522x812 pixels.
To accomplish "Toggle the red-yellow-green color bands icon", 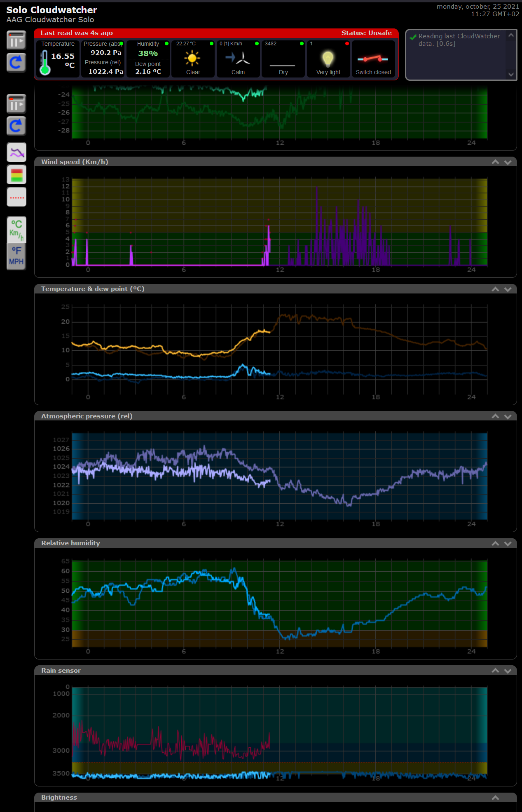I will 16,175.
